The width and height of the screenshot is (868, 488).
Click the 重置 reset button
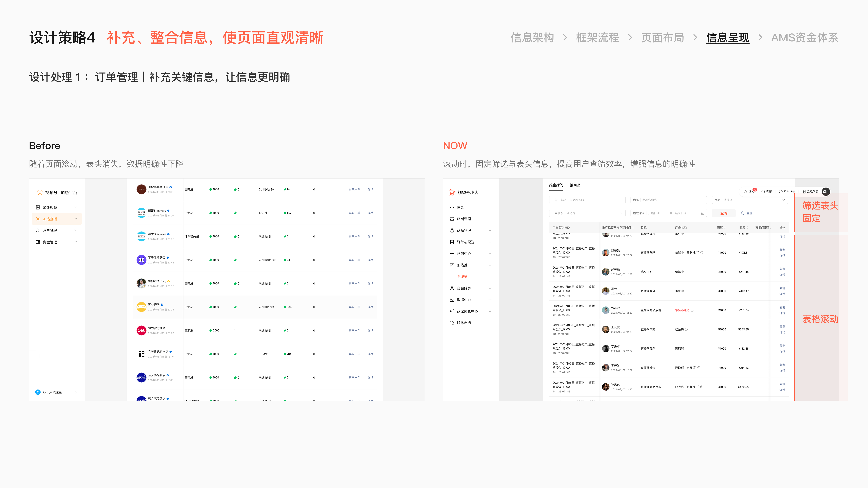(x=747, y=213)
